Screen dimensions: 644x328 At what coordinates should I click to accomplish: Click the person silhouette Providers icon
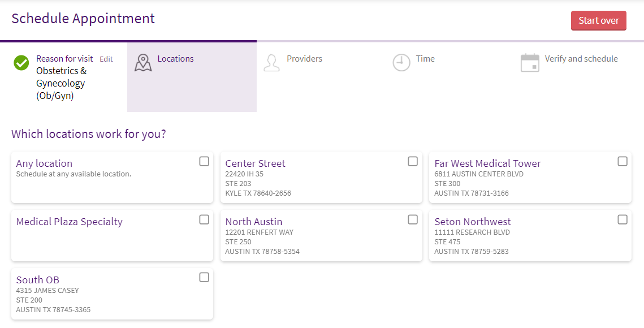click(271, 63)
